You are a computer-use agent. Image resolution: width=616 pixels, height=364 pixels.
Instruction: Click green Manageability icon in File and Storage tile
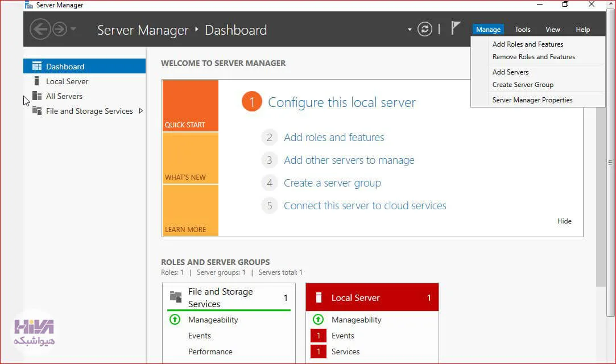pyautogui.click(x=175, y=320)
